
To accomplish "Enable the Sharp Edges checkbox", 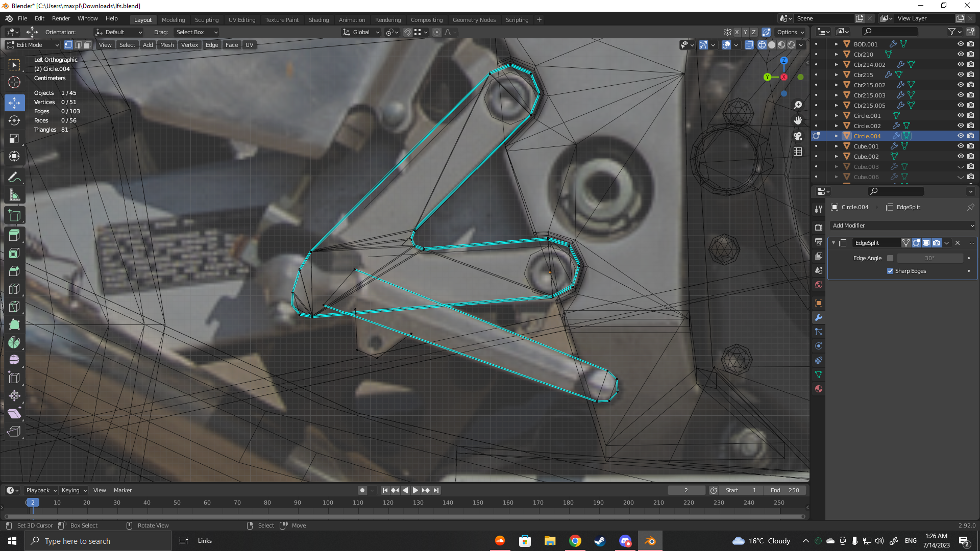I will 890,271.
